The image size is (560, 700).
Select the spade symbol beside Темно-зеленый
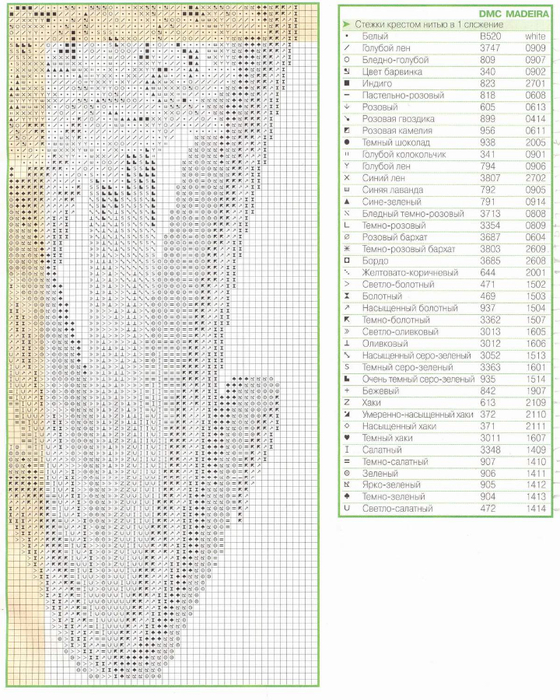347,496
